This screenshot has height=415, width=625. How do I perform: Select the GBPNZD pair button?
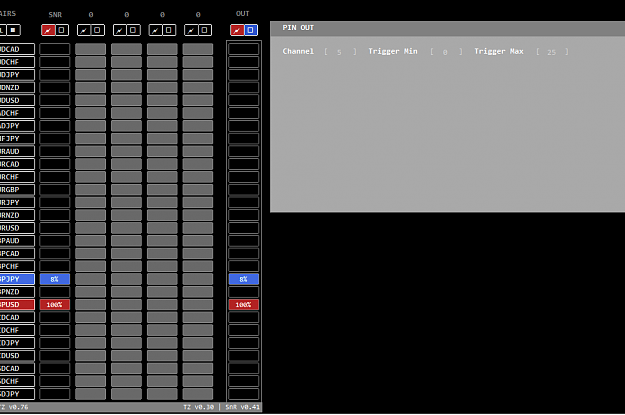tap(17, 292)
